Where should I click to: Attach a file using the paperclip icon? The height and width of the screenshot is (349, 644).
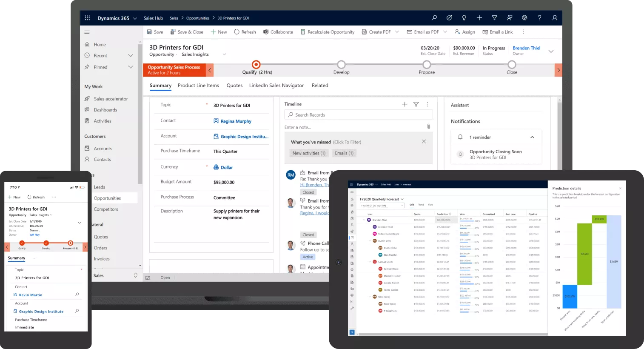pos(429,126)
